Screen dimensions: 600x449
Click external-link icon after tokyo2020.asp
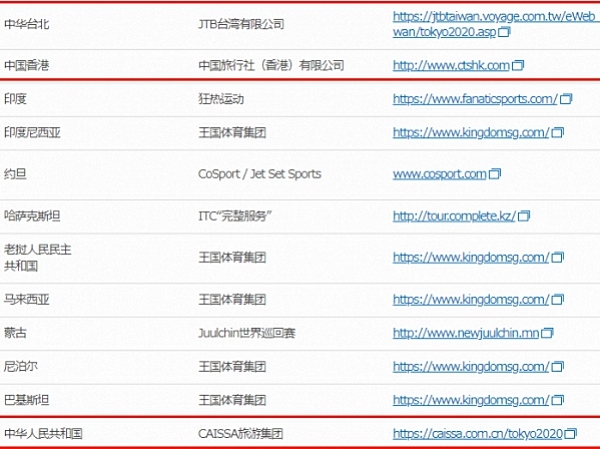tap(504, 32)
